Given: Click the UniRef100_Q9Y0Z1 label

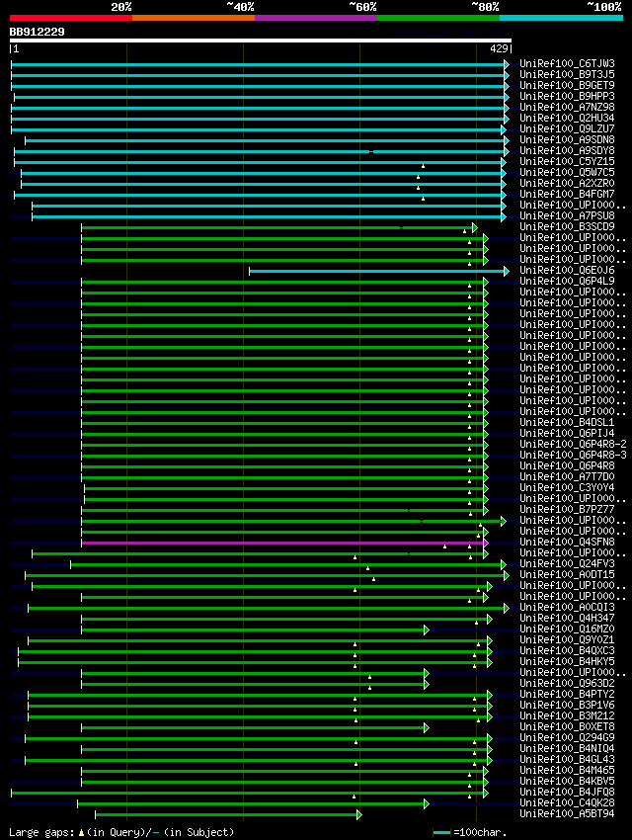Looking at the screenshot, I should click(567, 639).
